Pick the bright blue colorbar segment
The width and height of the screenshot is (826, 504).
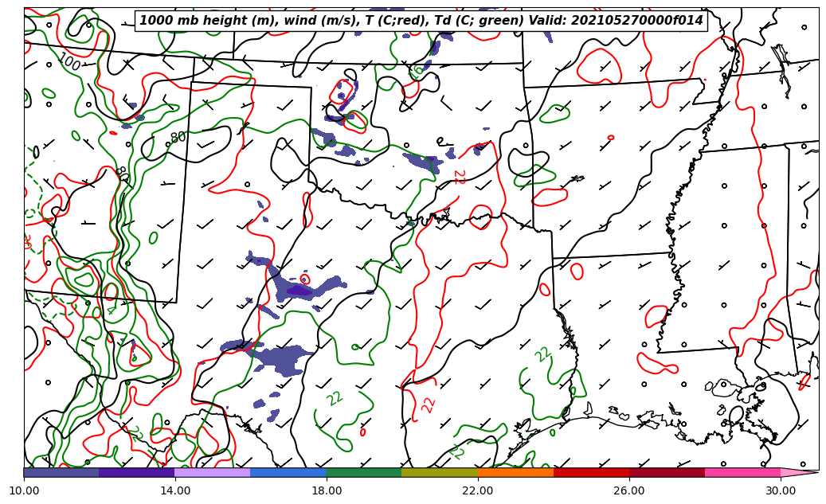tap(288, 472)
